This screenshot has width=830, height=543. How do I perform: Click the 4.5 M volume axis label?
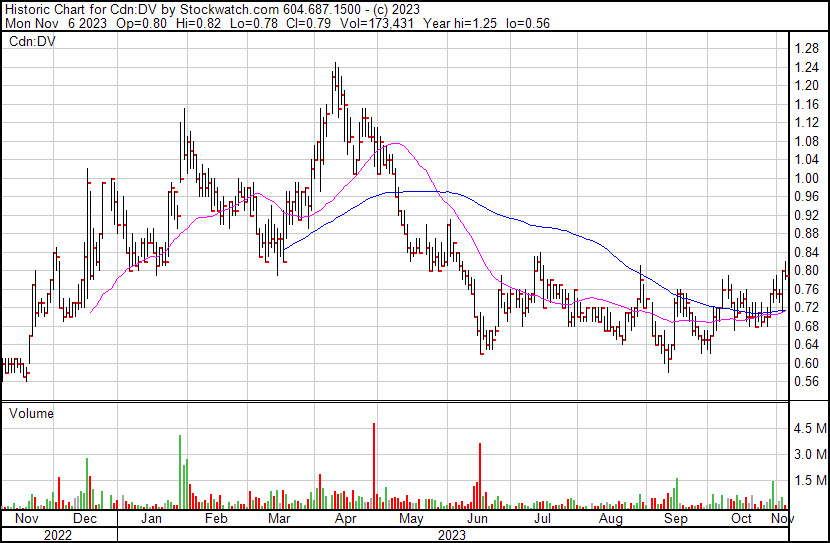[x=810, y=428]
